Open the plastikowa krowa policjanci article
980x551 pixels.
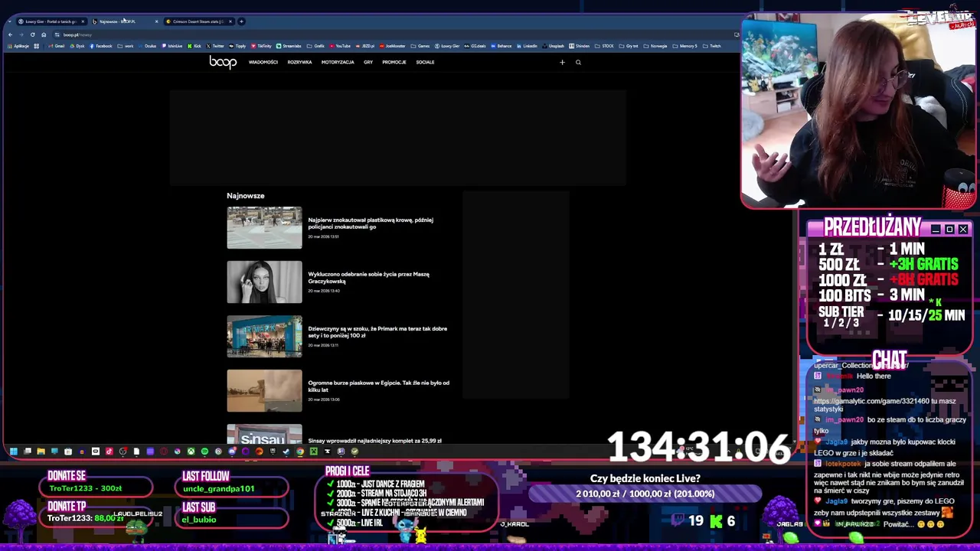coord(371,223)
